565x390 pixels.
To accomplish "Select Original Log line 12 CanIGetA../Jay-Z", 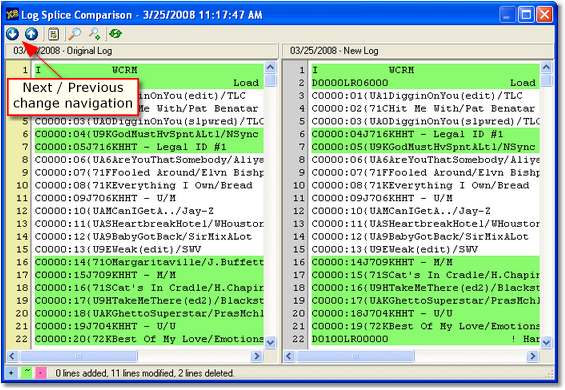I will click(x=149, y=211).
